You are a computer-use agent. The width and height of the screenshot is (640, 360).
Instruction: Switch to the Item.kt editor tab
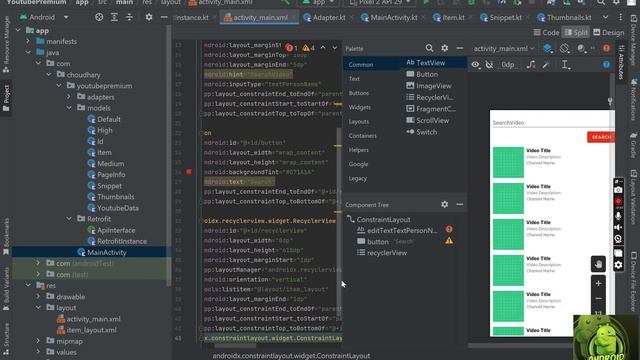[449, 18]
